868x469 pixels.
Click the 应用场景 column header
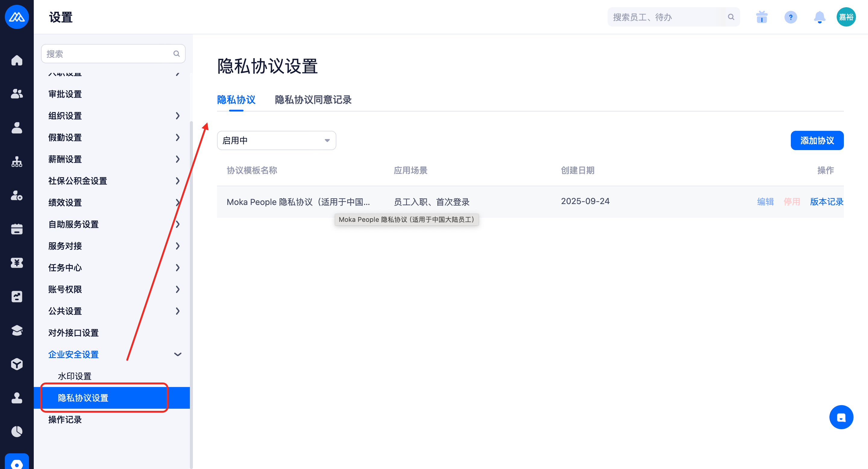pyautogui.click(x=410, y=171)
